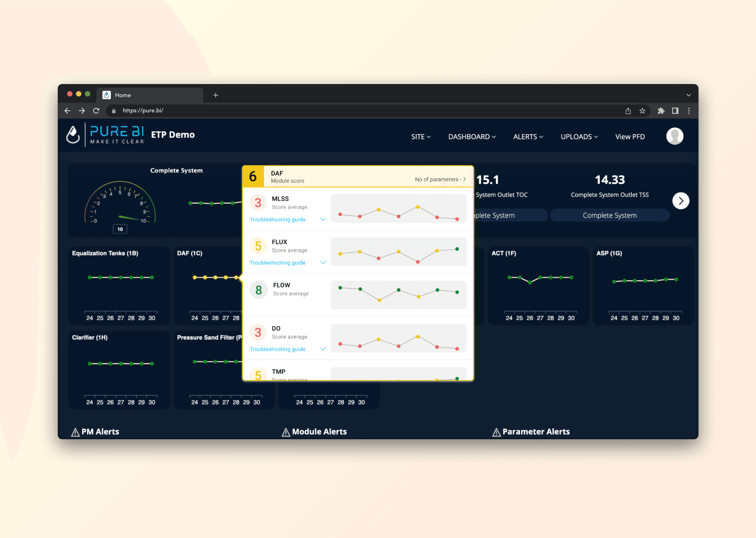756x538 pixels.
Task: Click the browser reload icon
Action: (x=96, y=111)
